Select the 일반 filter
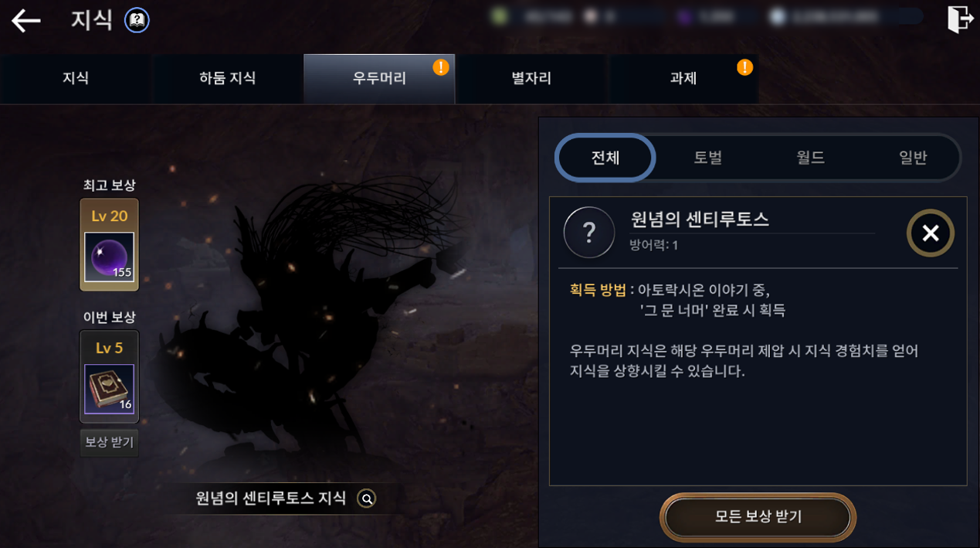980x548 pixels. [x=913, y=158]
